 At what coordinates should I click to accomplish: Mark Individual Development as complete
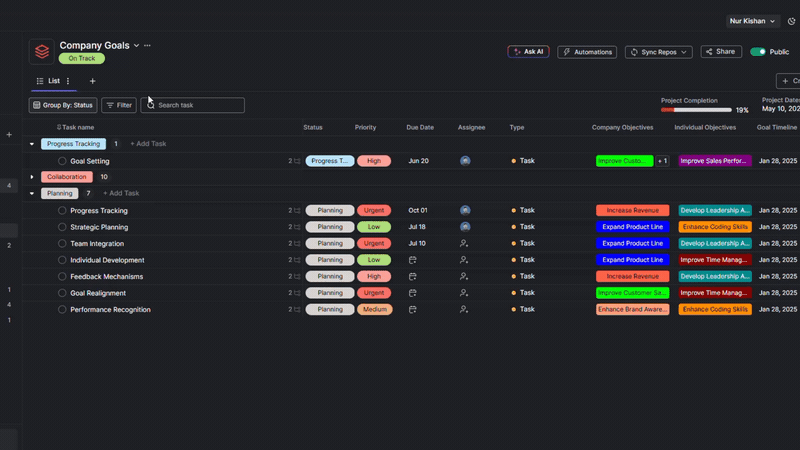tap(62, 260)
